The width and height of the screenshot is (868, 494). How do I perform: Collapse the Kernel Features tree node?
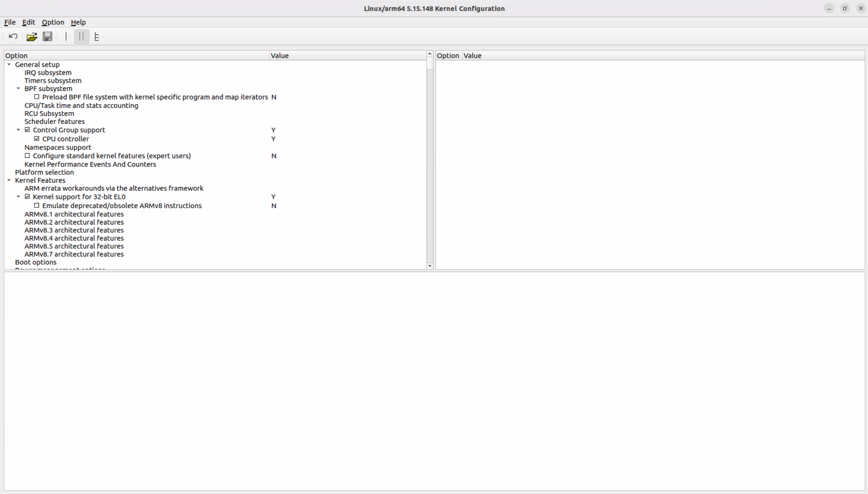point(9,180)
